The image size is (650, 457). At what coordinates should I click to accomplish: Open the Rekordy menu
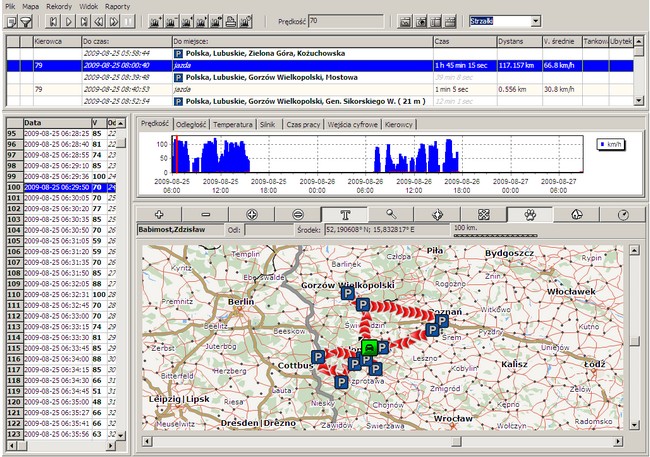[x=59, y=6]
